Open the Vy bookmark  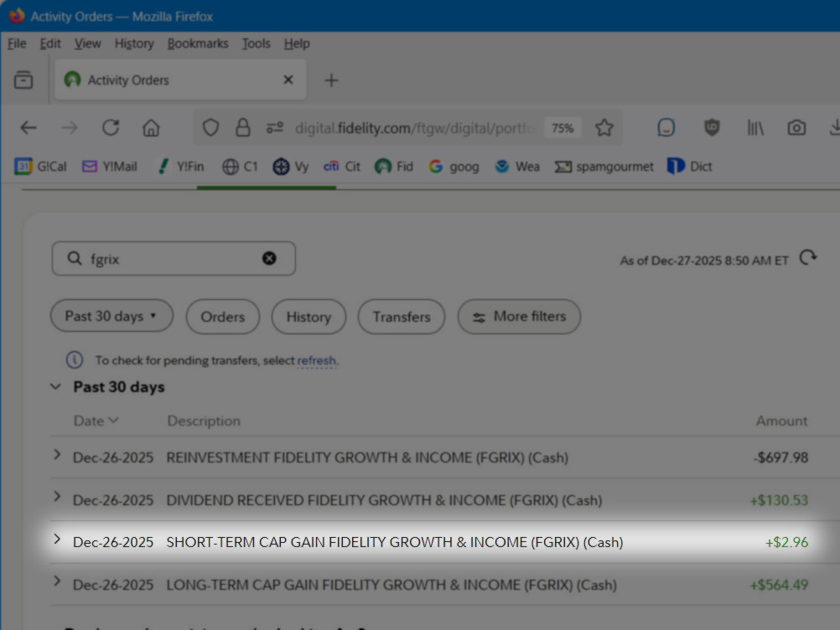pos(290,167)
